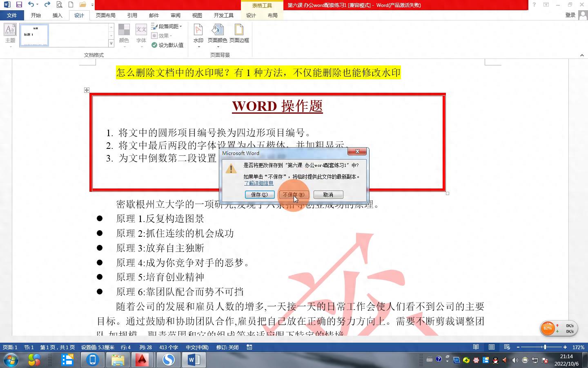
Task: Switch to the Insert (插入) tab
Action: [x=57, y=15]
